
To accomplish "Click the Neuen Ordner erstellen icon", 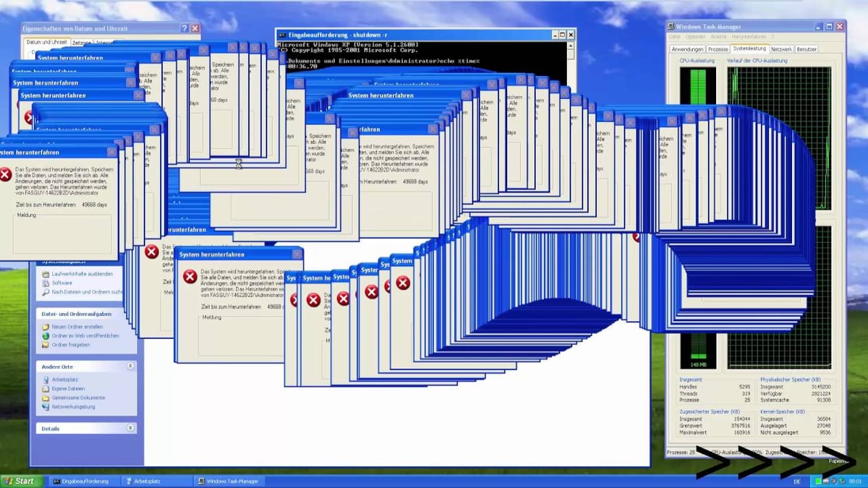I will (46, 328).
